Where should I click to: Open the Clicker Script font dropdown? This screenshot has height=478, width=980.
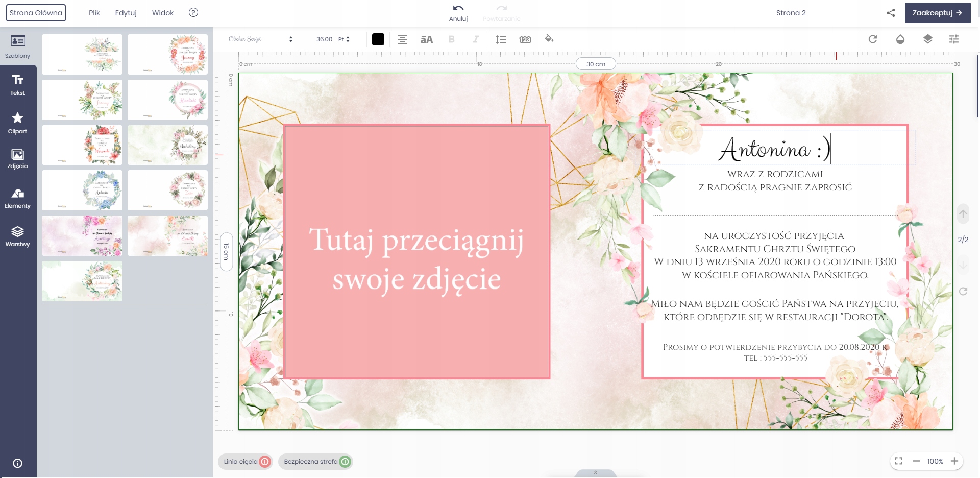click(x=260, y=39)
